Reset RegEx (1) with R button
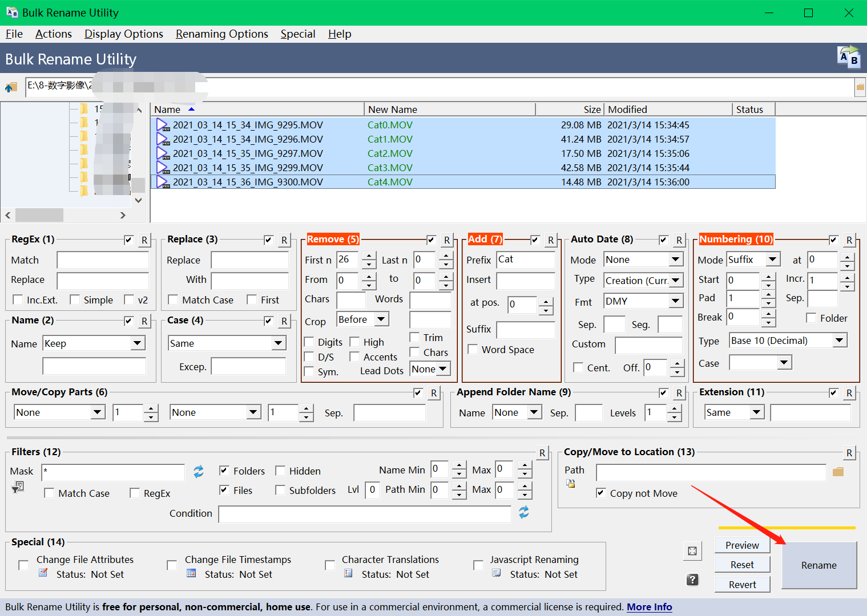Viewport: 867px width, 616px height. point(144,240)
